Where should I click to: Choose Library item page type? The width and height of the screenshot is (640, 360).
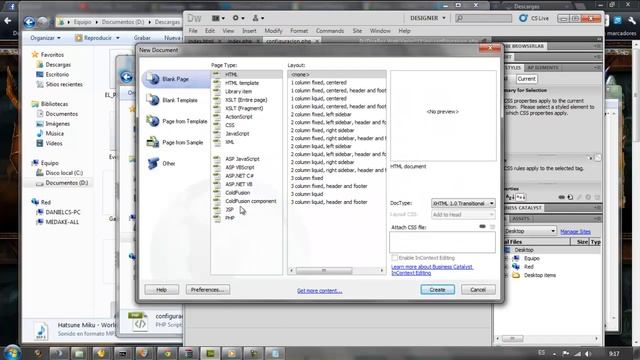[238, 91]
